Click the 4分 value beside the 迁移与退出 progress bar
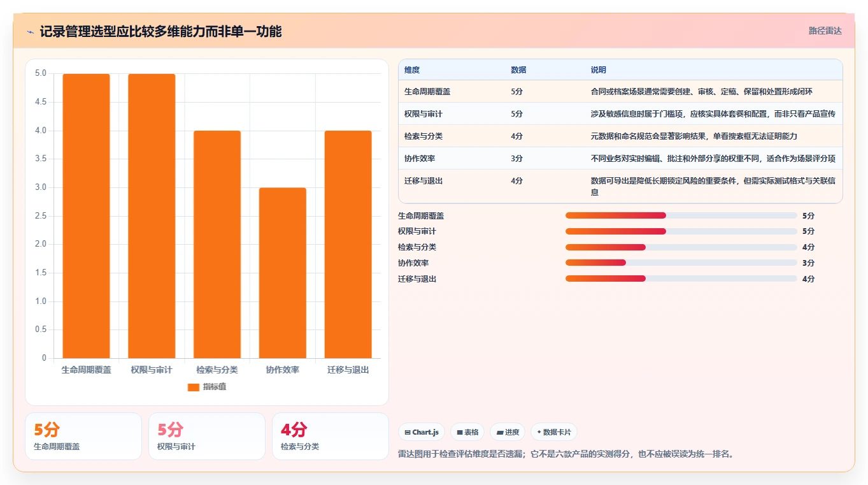This screenshot has height=485, width=868. (808, 279)
